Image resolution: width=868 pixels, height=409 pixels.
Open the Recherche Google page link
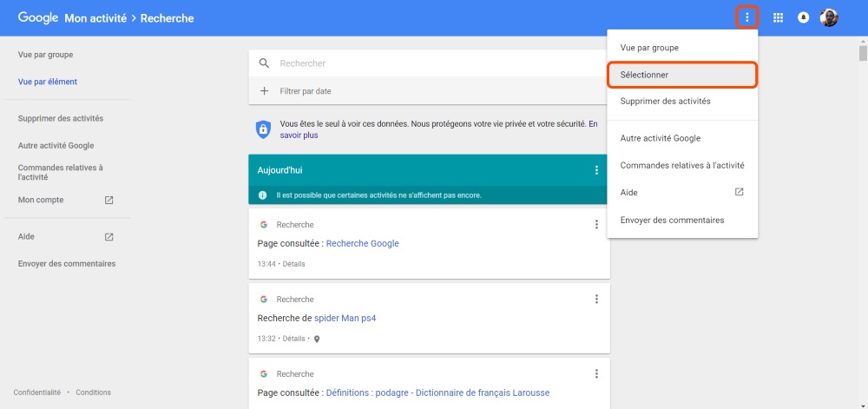[x=363, y=243]
